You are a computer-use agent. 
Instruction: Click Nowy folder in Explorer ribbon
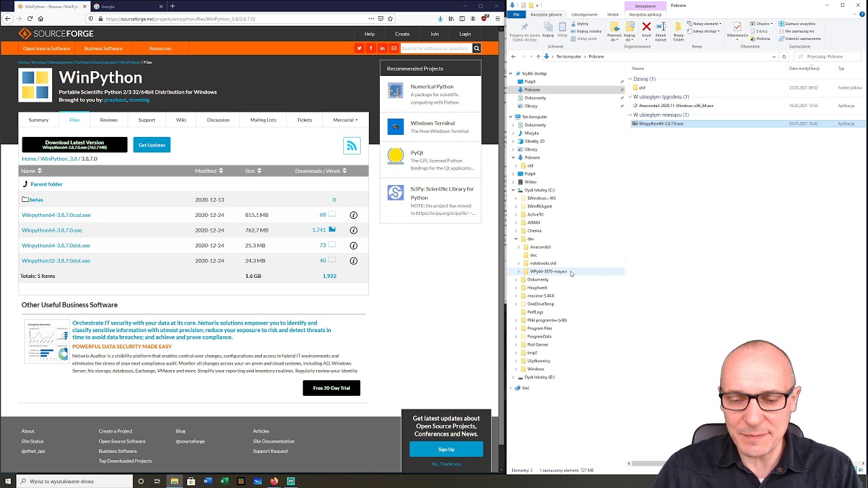(679, 31)
